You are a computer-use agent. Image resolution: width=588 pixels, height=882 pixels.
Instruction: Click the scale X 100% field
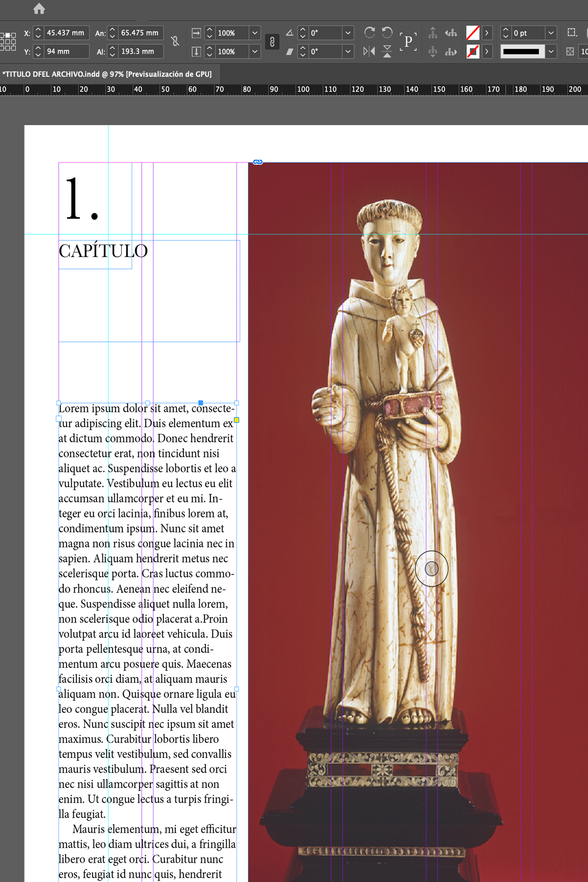click(232, 33)
